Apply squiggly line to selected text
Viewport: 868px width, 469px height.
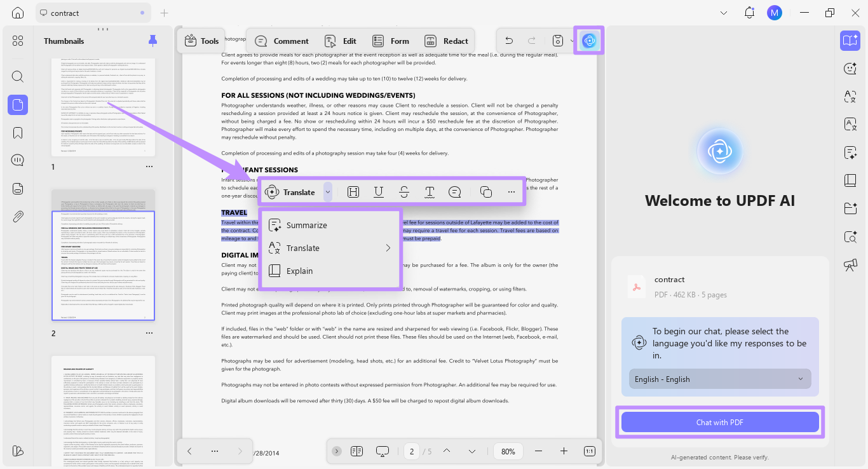point(430,192)
